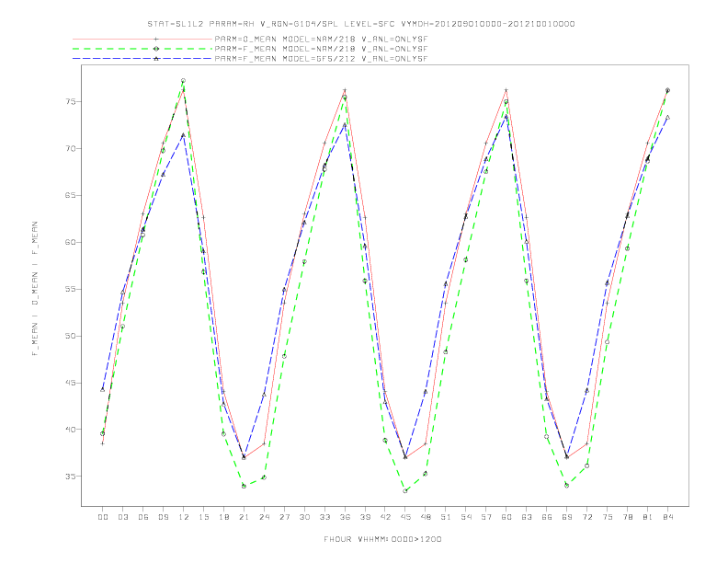
Task: Click y-axis tick value 60
Action: 71,243
